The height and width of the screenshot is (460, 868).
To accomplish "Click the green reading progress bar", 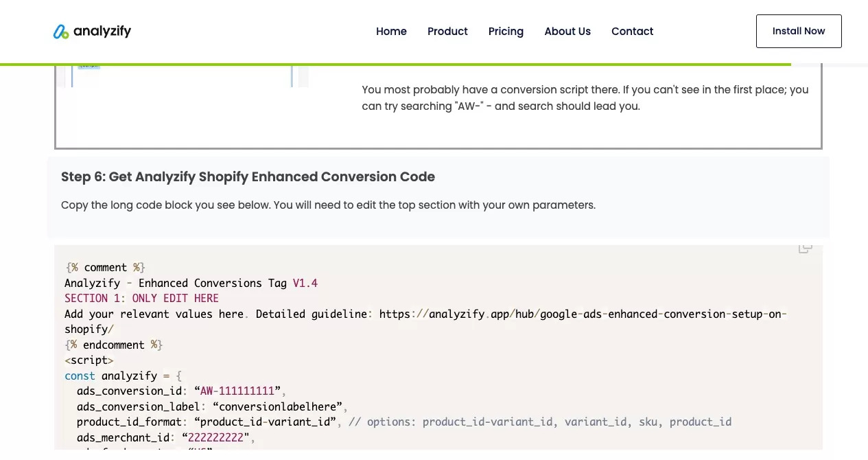I will [395, 65].
